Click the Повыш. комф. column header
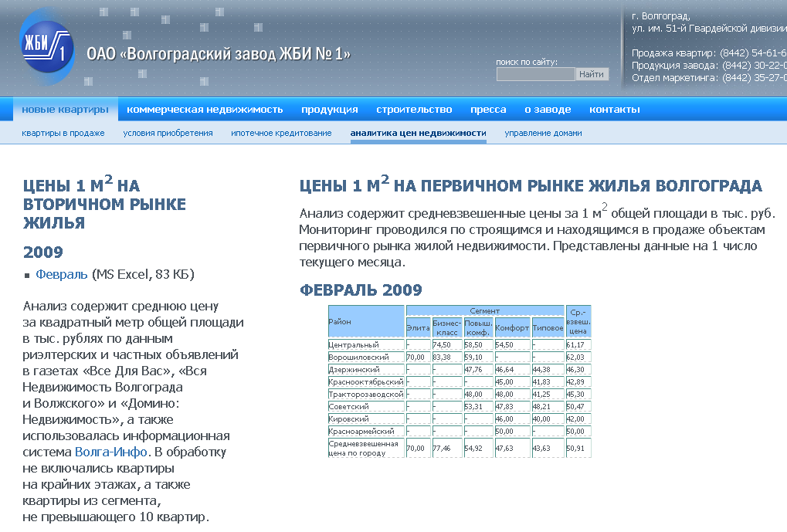The height and width of the screenshot is (532, 787). coord(478,327)
